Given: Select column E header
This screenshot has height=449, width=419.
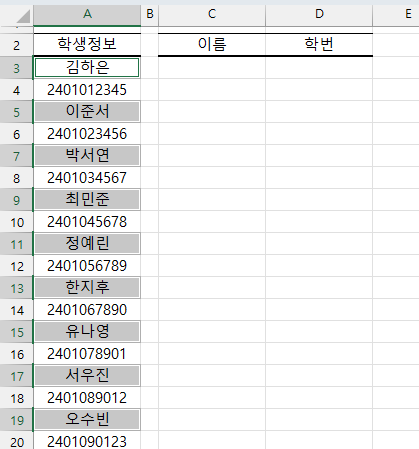Looking at the screenshot, I should pyautogui.click(x=396, y=14).
